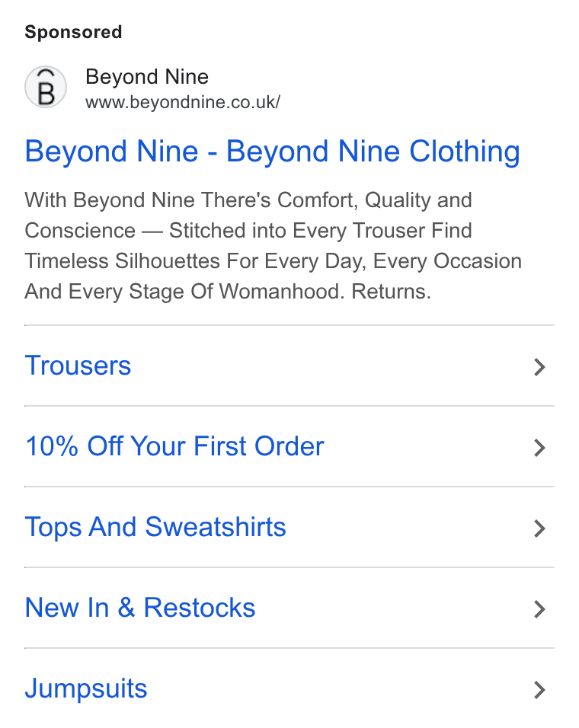Click the Beyond Nine circular B logo
Screen dimensions: 579x728
tap(46, 87)
